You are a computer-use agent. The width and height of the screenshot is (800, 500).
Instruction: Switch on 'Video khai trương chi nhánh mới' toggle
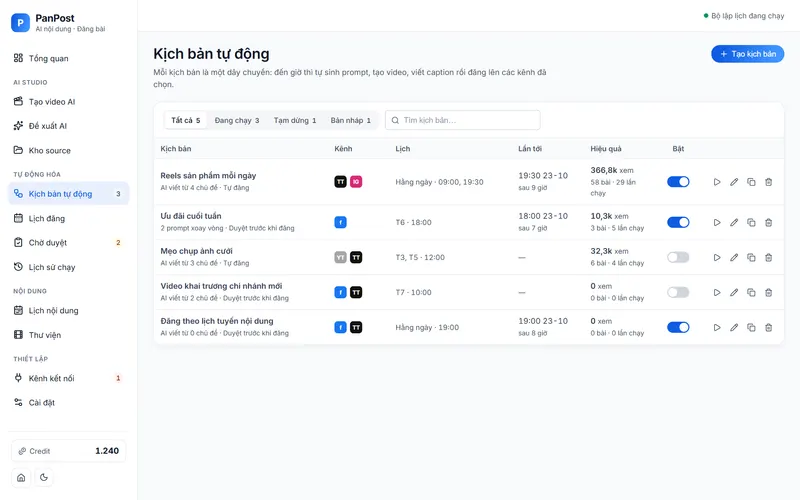point(678,292)
